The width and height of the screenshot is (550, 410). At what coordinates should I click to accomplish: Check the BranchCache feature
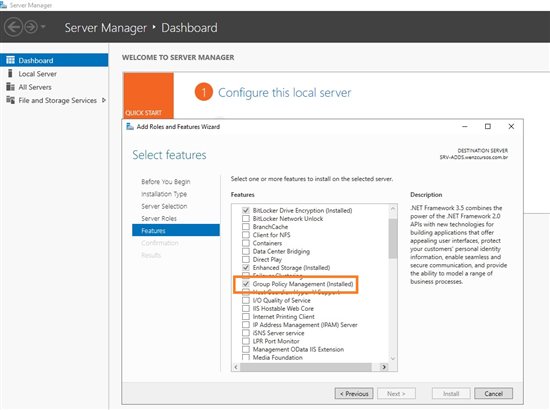(246, 227)
